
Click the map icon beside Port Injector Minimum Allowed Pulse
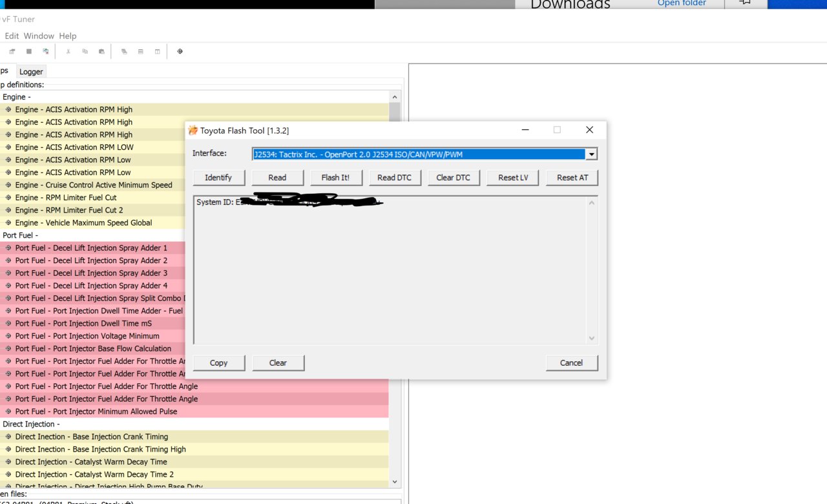tap(8, 412)
